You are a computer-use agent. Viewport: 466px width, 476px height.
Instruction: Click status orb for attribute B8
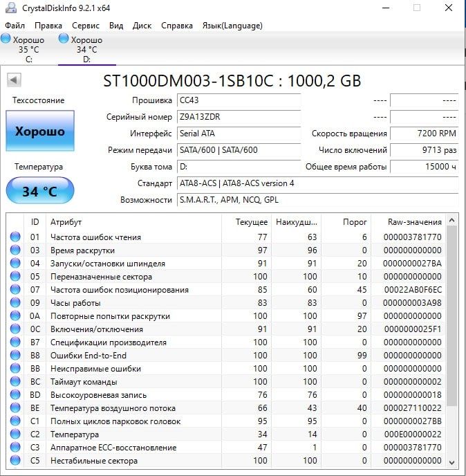15,356
